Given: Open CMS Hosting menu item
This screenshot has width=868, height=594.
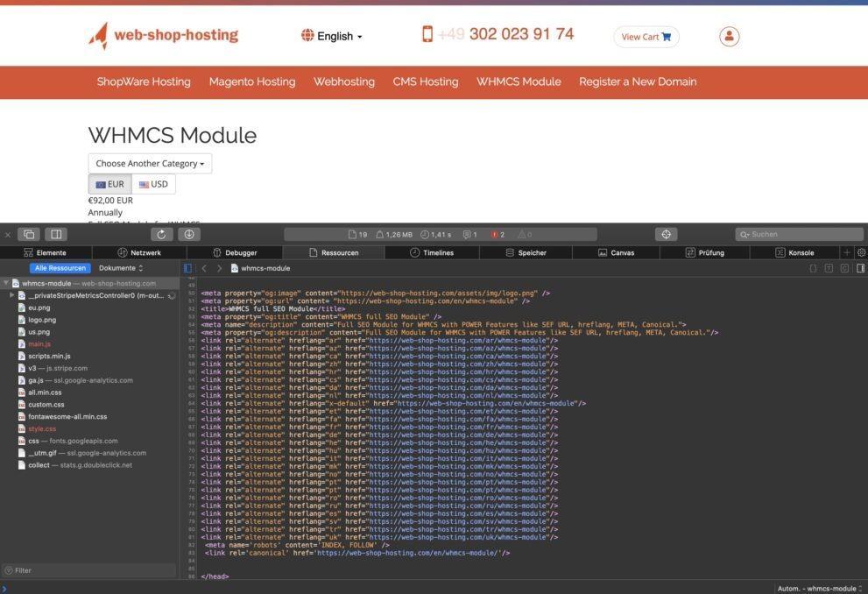Looking at the screenshot, I should click(x=425, y=82).
